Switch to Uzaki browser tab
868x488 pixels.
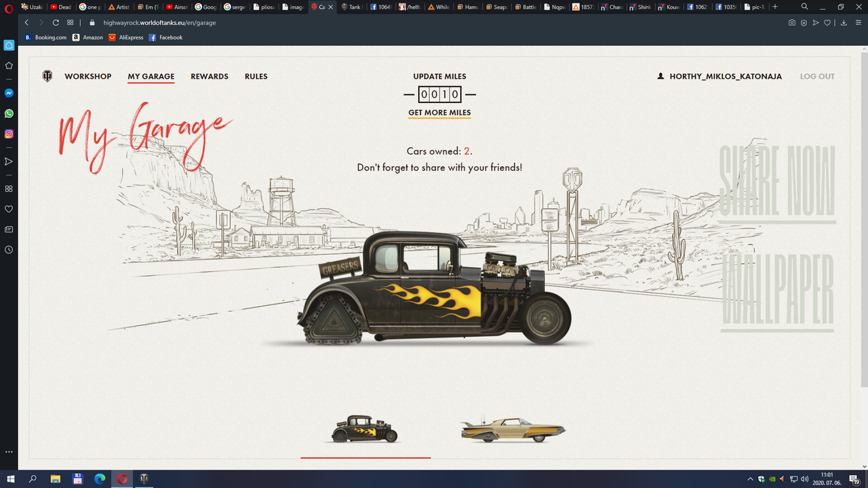click(x=33, y=7)
